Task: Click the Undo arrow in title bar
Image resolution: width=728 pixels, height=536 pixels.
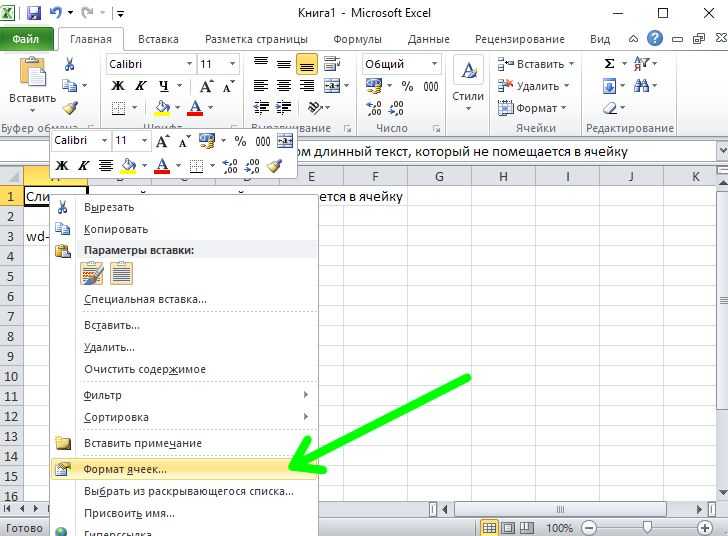Action: [56, 13]
